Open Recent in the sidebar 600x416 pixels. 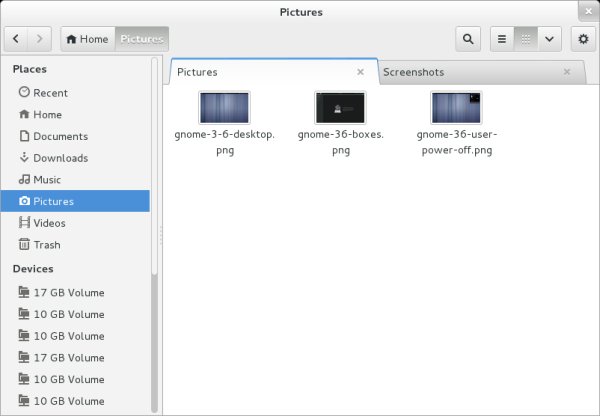pyautogui.click(x=50, y=93)
